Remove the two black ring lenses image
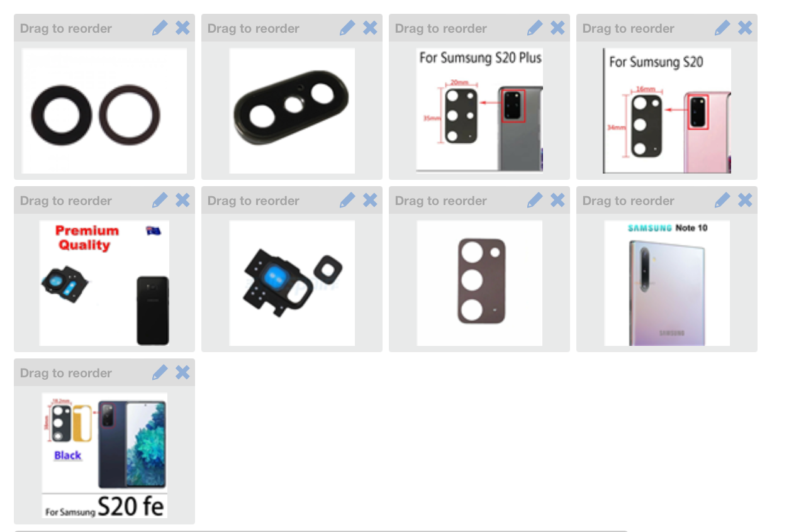789x532 pixels. (x=182, y=28)
